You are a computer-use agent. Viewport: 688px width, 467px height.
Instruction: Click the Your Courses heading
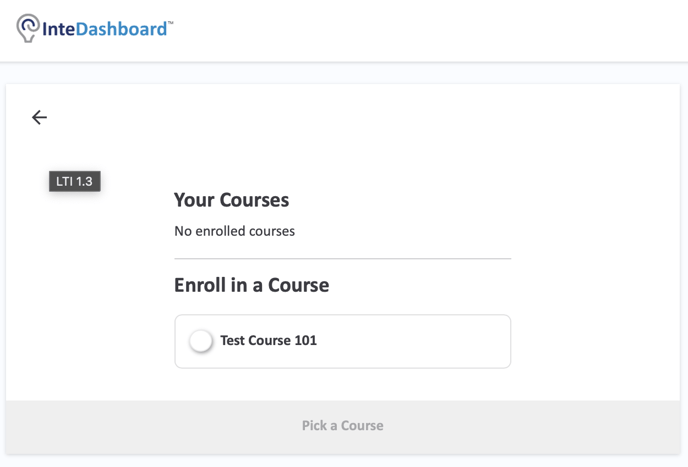click(x=232, y=200)
